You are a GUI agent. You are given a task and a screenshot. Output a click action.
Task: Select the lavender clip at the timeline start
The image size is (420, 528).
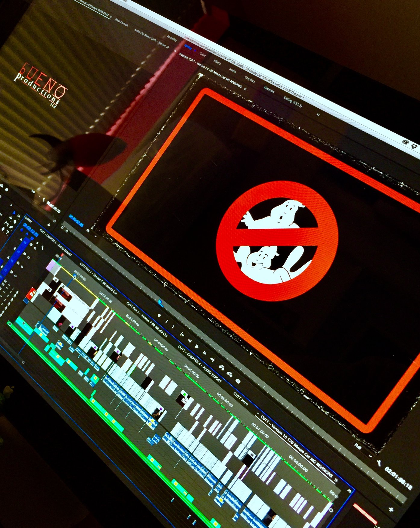coord(51,266)
